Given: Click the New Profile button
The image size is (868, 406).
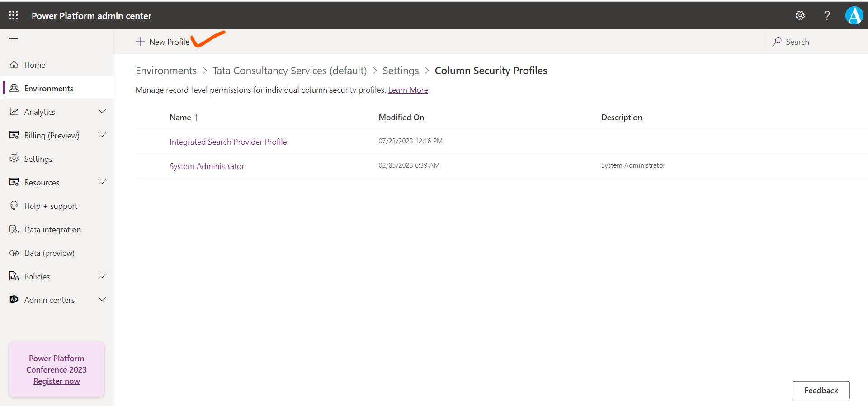Looking at the screenshot, I should point(163,42).
